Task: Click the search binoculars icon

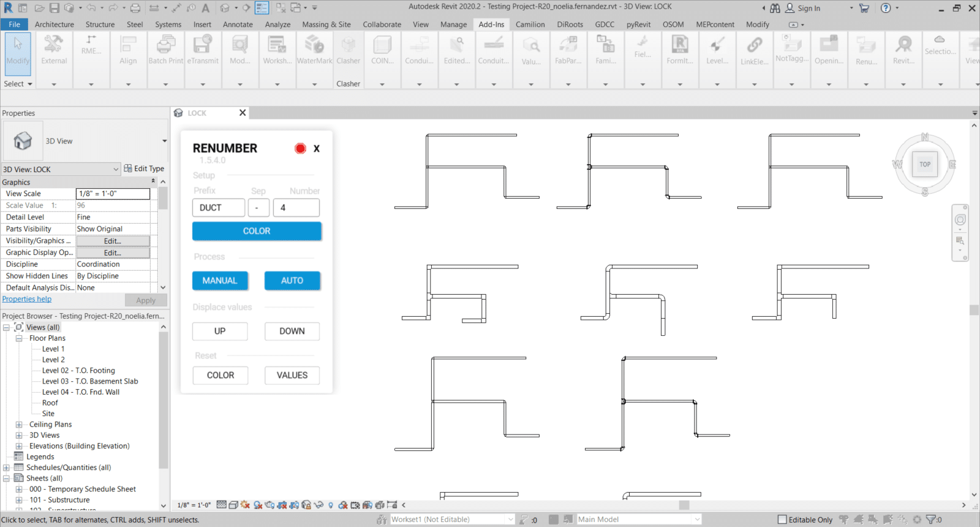Action: point(775,8)
